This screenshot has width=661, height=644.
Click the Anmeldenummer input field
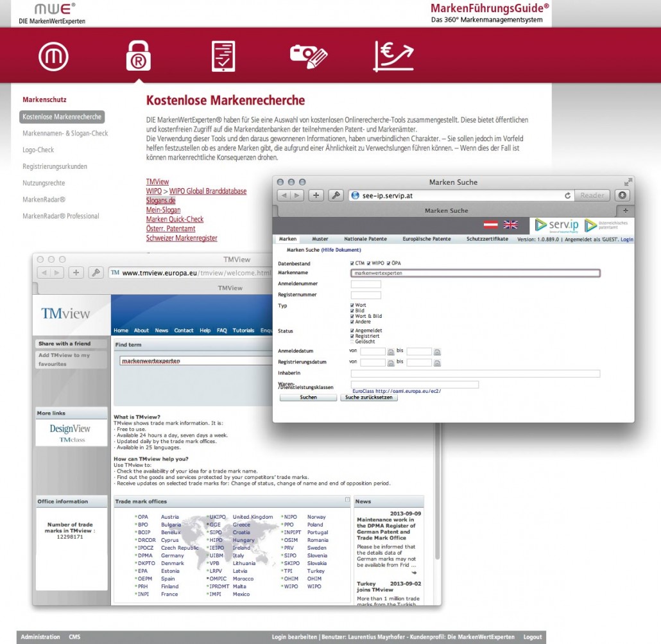click(366, 284)
